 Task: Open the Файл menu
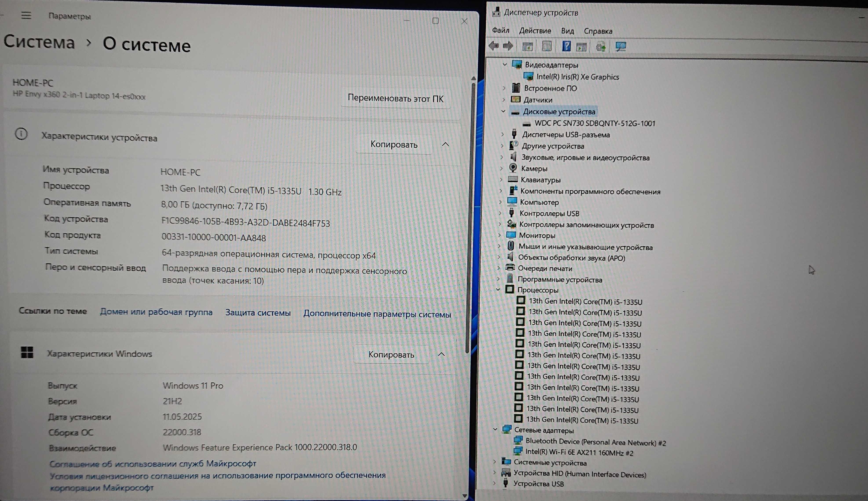pyautogui.click(x=501, y=30)
